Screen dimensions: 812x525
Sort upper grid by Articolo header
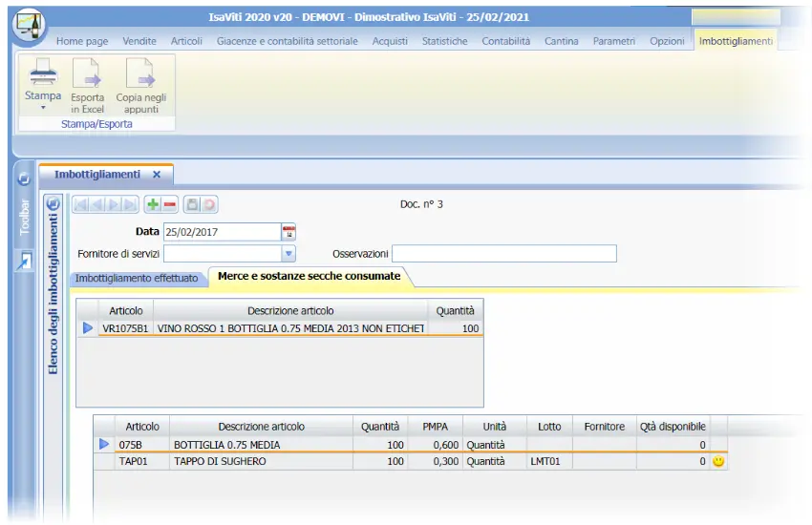pos(126,311)
